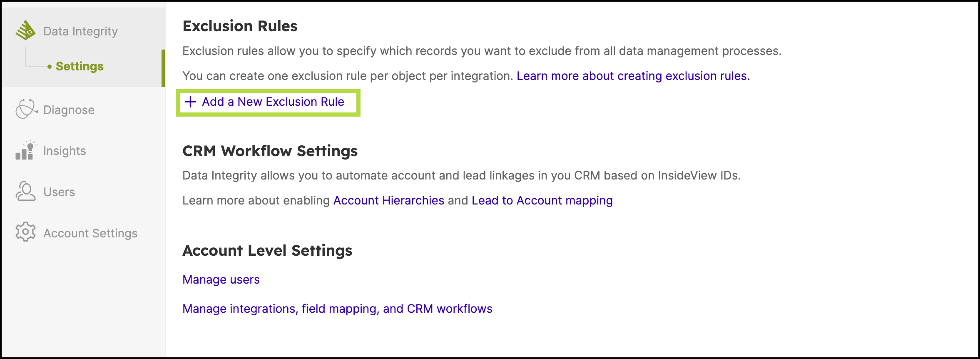Click the Users person icon
The image size is (980, 359).
[25, 191]
